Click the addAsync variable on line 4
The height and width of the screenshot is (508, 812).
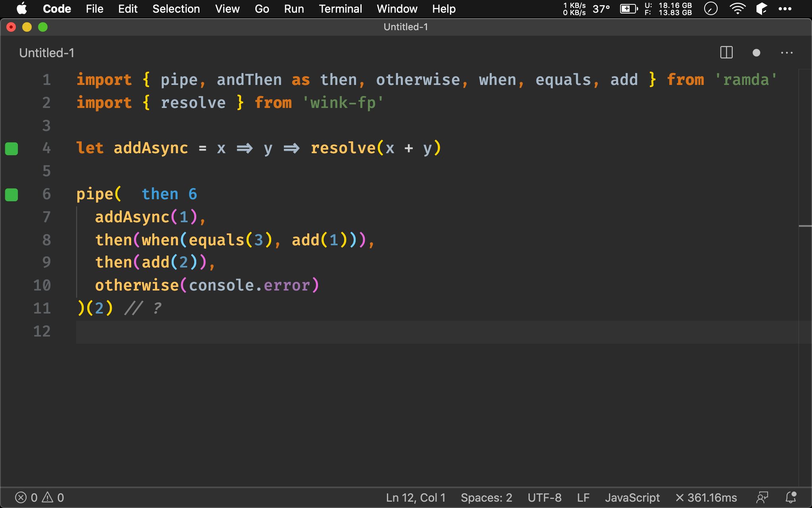pos(151,148)
